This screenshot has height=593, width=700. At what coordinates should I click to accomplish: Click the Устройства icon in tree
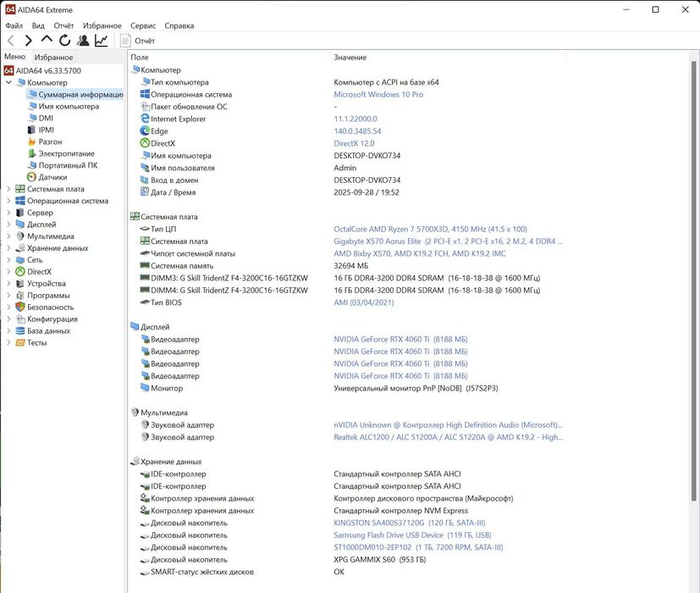pyautogui.click(x=20, y=283)
